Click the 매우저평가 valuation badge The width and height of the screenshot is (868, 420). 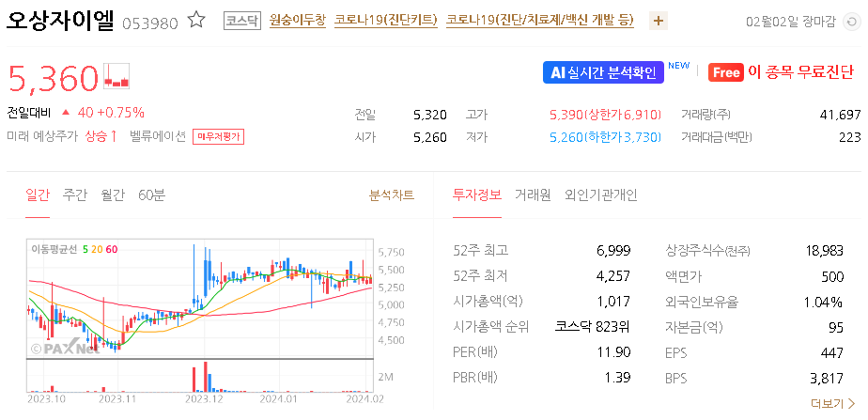coord(218,136)
